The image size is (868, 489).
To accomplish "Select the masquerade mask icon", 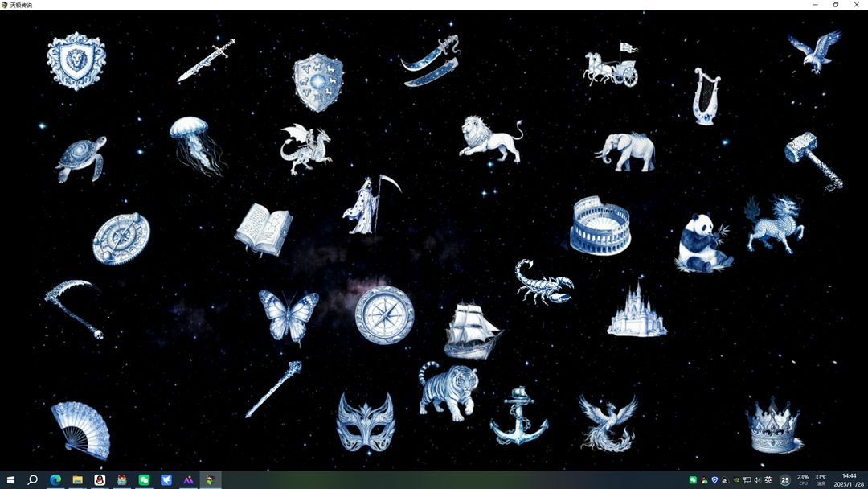I will click(x=366, y=421).
